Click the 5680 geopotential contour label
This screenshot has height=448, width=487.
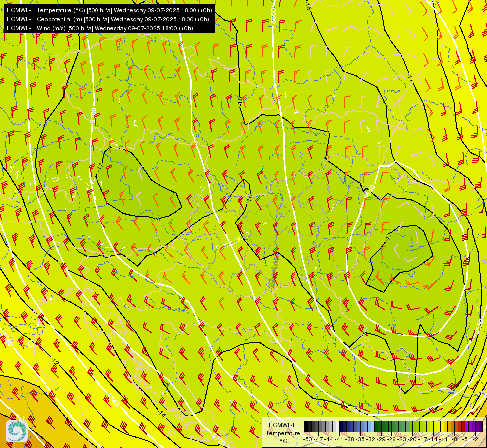pos(359,411)
